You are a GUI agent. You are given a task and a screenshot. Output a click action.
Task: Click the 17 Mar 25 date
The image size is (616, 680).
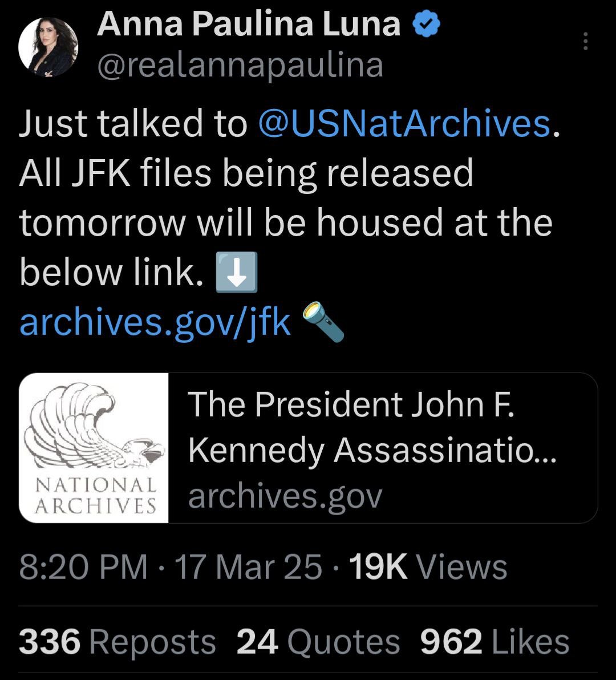tap(249, 568)
